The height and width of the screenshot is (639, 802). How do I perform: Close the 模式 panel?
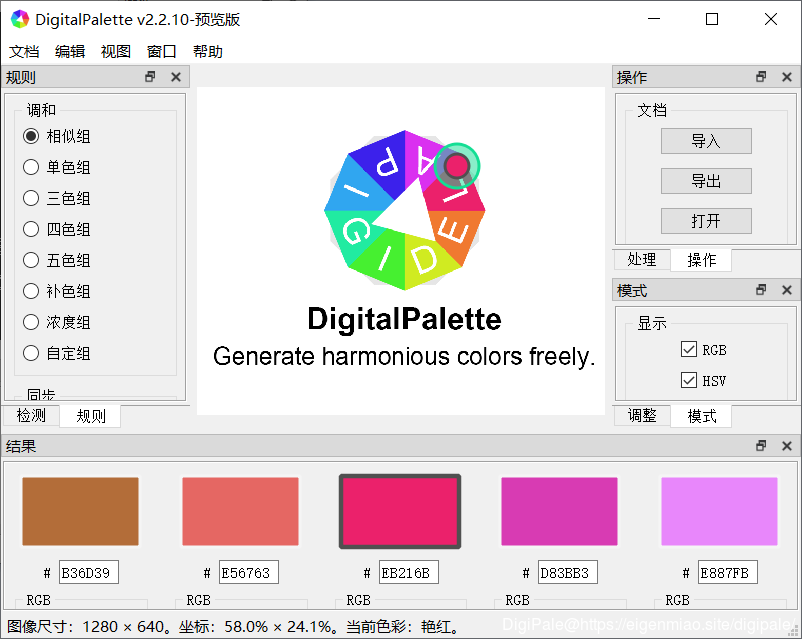tap(787, 290)
